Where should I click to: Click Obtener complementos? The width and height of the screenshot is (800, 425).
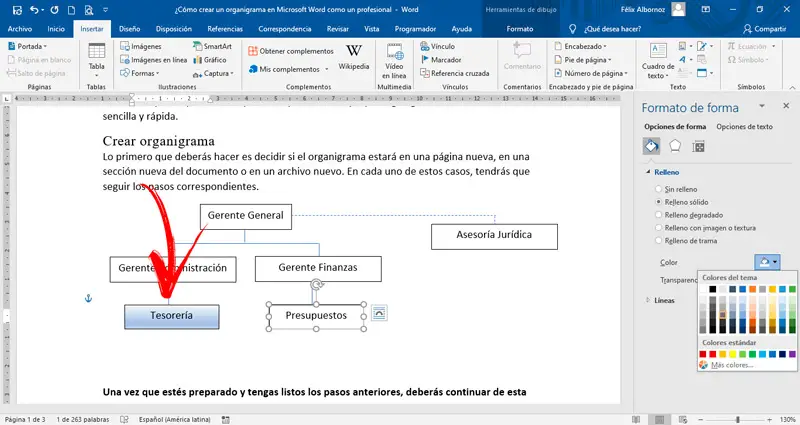(291, 51)
